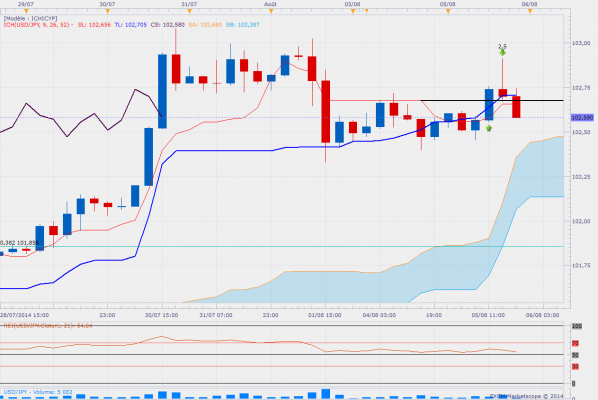The image size is (598, 400).
Task: Click the SB: 102,387 legend value
Action: pyautogui.click(x=243, y=25)
